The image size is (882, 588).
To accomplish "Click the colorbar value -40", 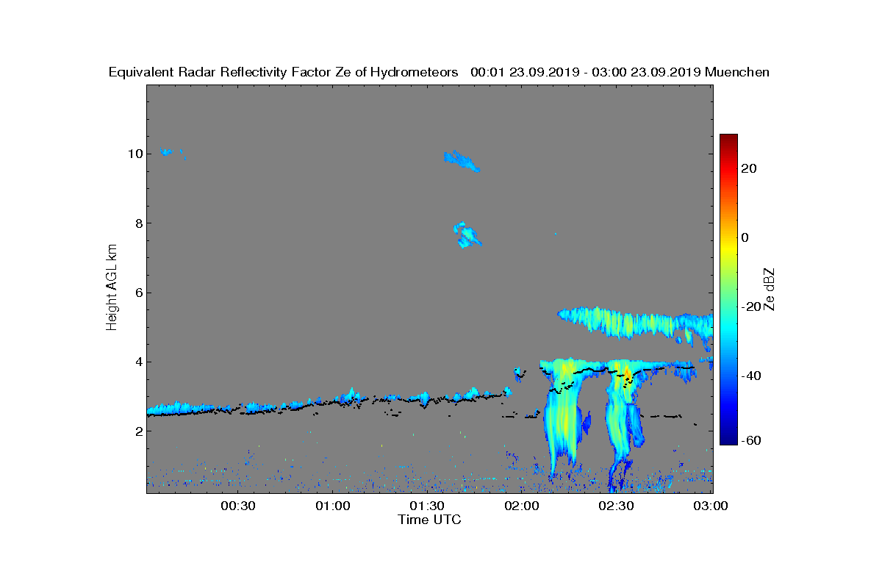I will (752, 376).
